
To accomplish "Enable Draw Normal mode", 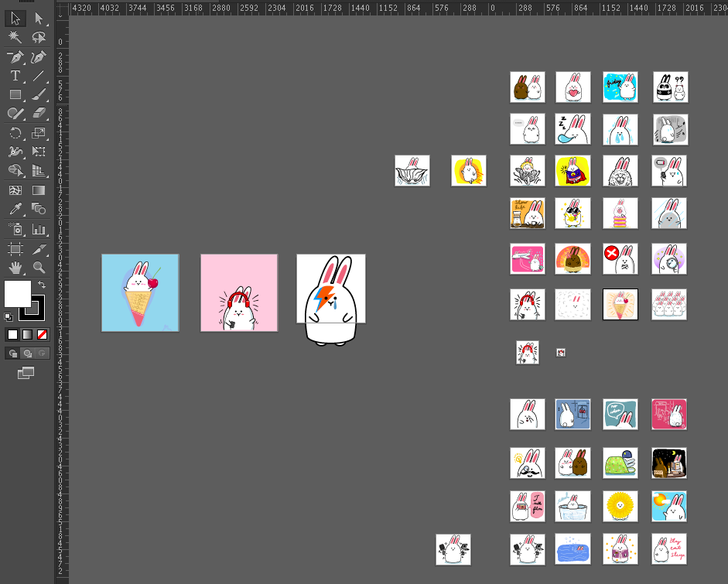I will [x=12, y=353].
